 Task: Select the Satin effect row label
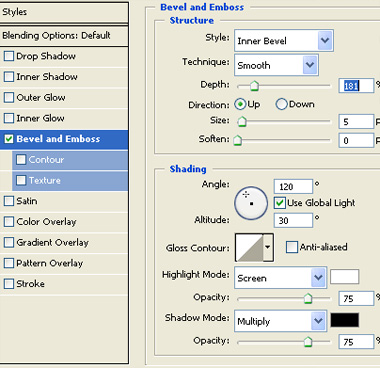click(x=27, y=201)
